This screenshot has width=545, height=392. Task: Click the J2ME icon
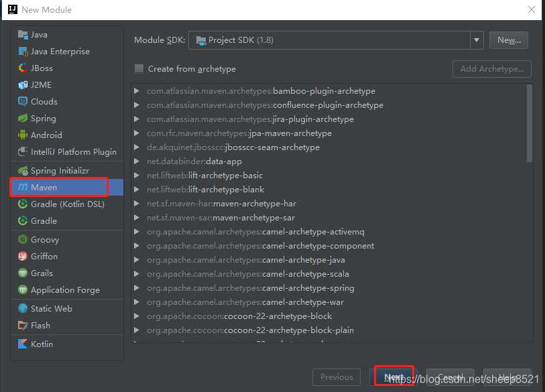click(23, 85)
